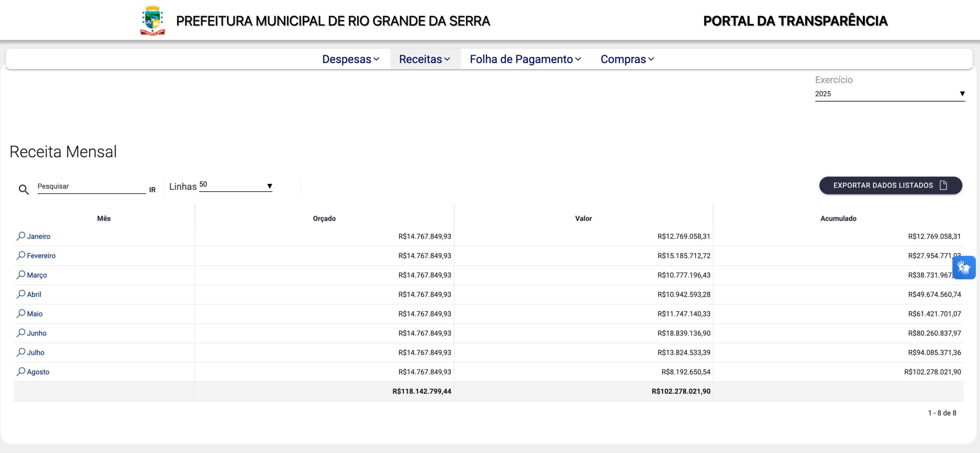Image resolution: width=980 pixels, height=453 pixels.
Task: Open details for Julho revenue
Action: pos(35,352)
